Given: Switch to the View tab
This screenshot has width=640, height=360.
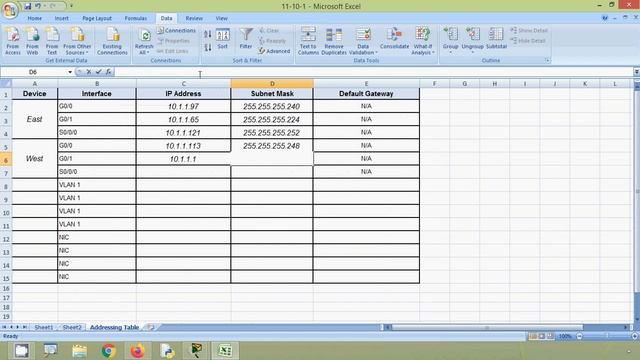Looking at the screenshot, I should click(x=221, y=18).
